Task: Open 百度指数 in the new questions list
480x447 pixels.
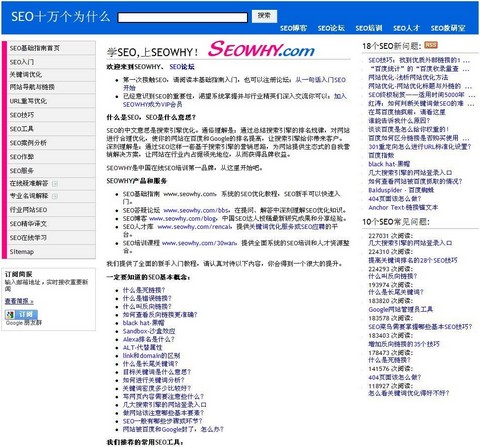Action: coord(381,155)
